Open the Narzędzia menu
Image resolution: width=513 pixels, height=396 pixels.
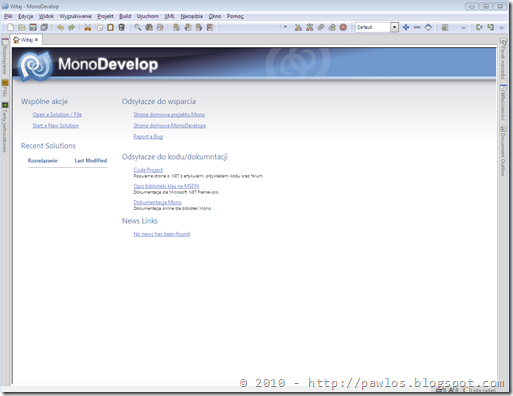tap(191, 16)
